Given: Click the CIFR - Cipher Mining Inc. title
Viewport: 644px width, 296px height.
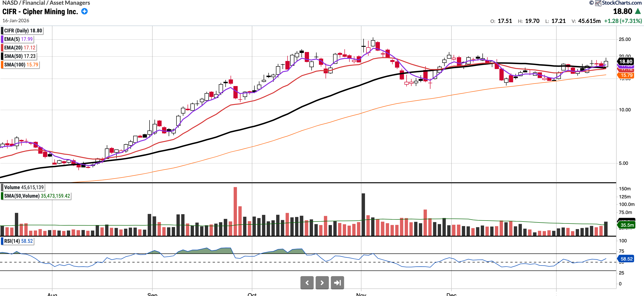Looking at the screenshot, I should click(x=40, y=12).
